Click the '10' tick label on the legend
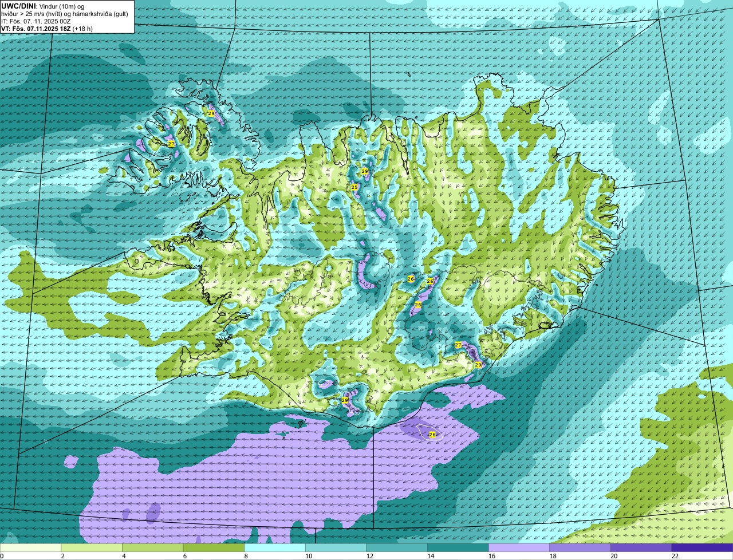This screenshot has height=560, width=733. pyautogui.click(x=309, y=556)
